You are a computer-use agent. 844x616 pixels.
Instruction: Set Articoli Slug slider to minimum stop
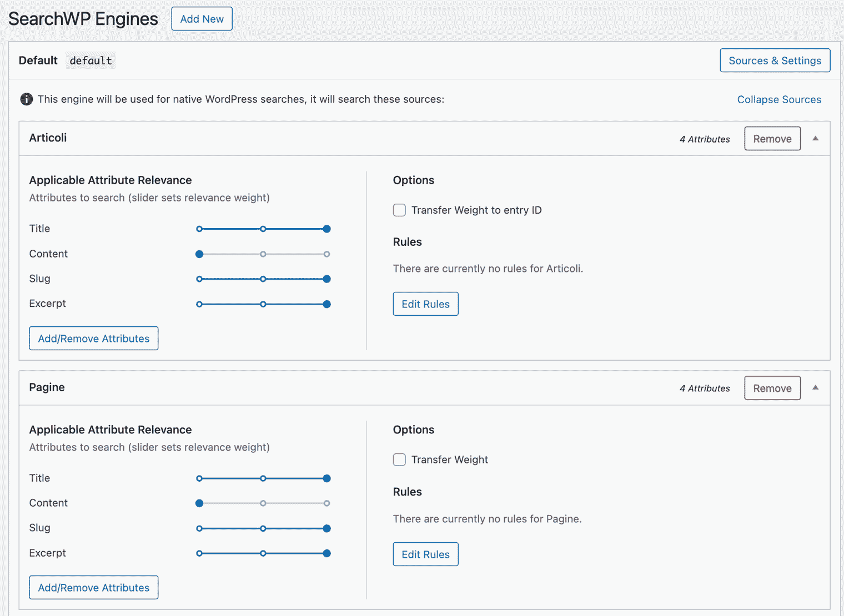pyautogui.click(x=199, y=279)
